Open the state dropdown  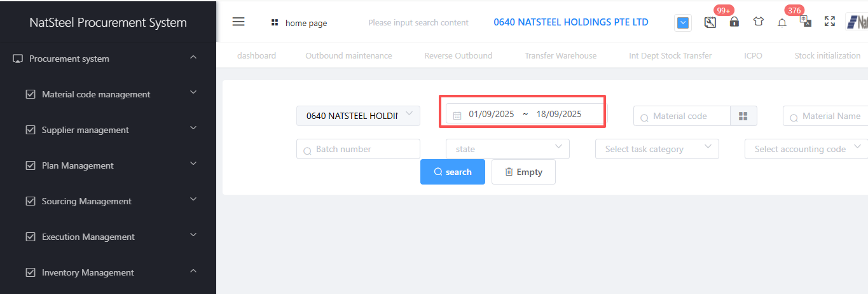pos(507,149)
